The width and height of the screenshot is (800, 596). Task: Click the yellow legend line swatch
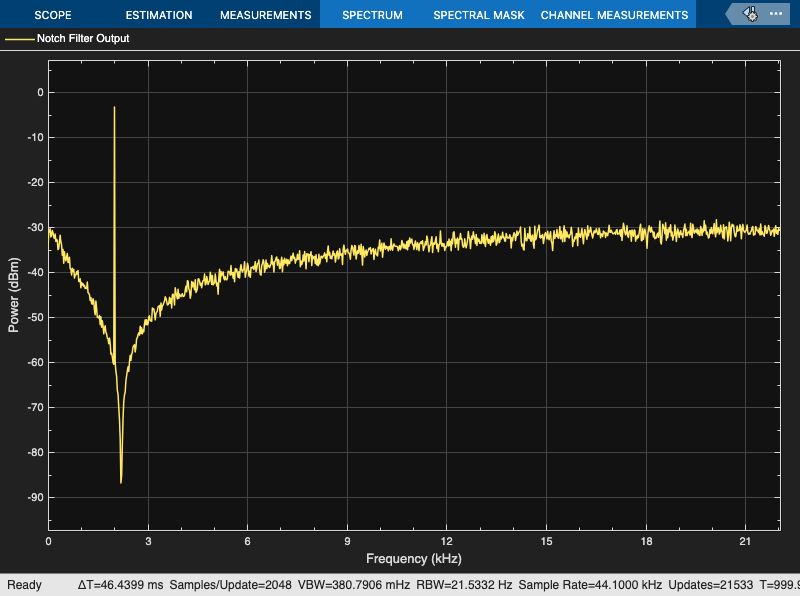(19, 39)
